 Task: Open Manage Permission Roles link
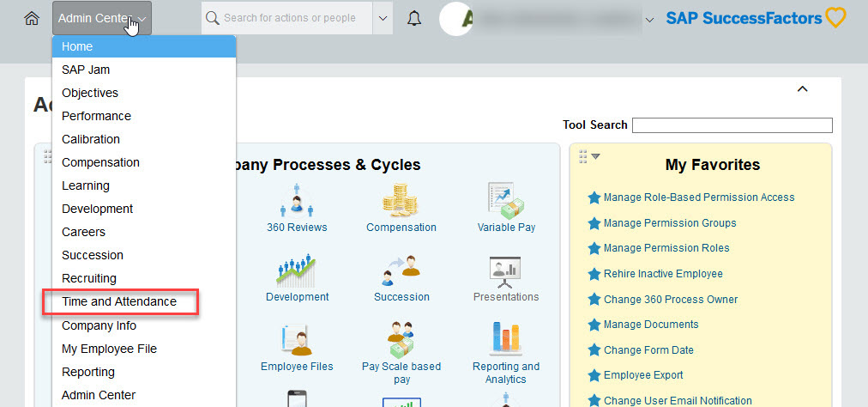666,248
